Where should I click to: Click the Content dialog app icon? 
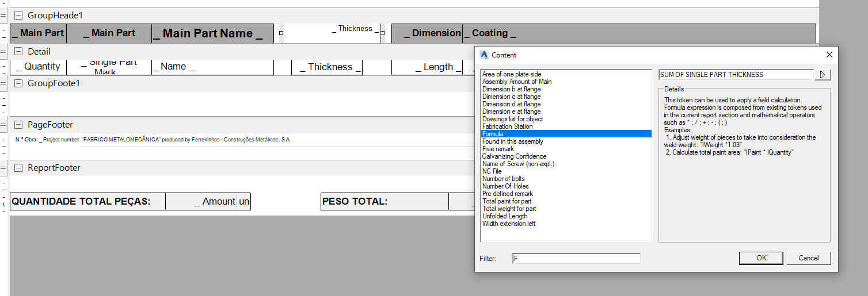tap(484, 55)
